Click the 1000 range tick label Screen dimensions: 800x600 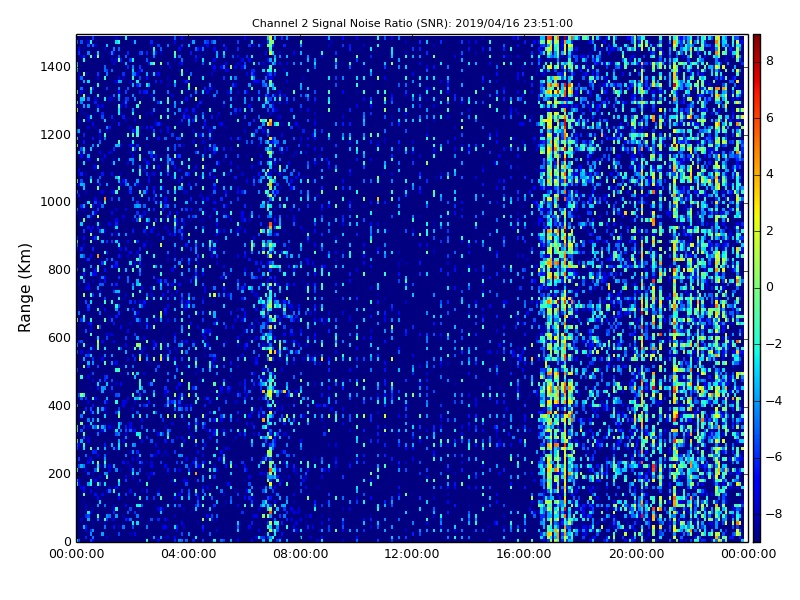[56, 202]
